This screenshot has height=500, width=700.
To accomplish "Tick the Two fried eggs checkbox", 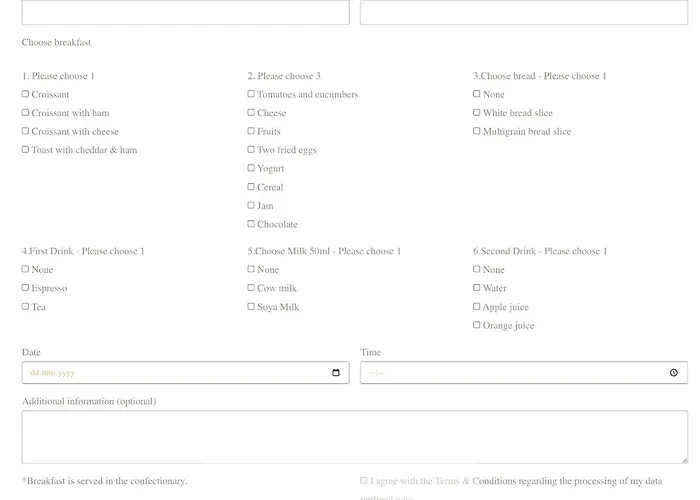I will [251, 150].
